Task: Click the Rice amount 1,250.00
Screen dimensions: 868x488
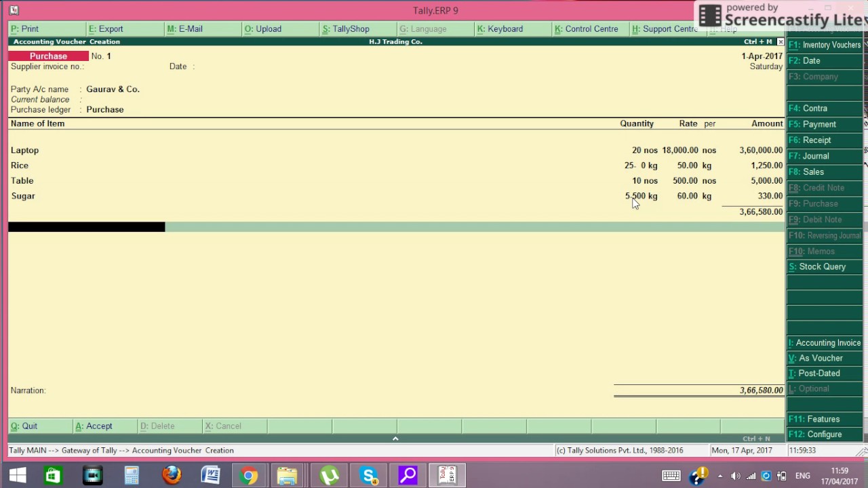Action: [x=766, y=165]
